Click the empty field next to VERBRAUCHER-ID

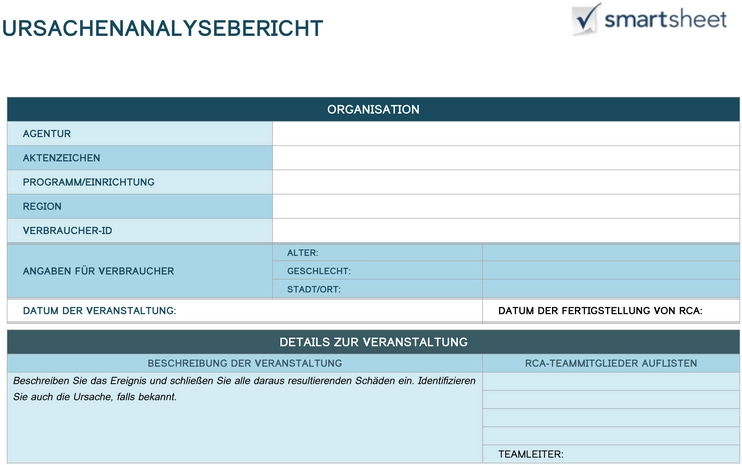point(506,230)
